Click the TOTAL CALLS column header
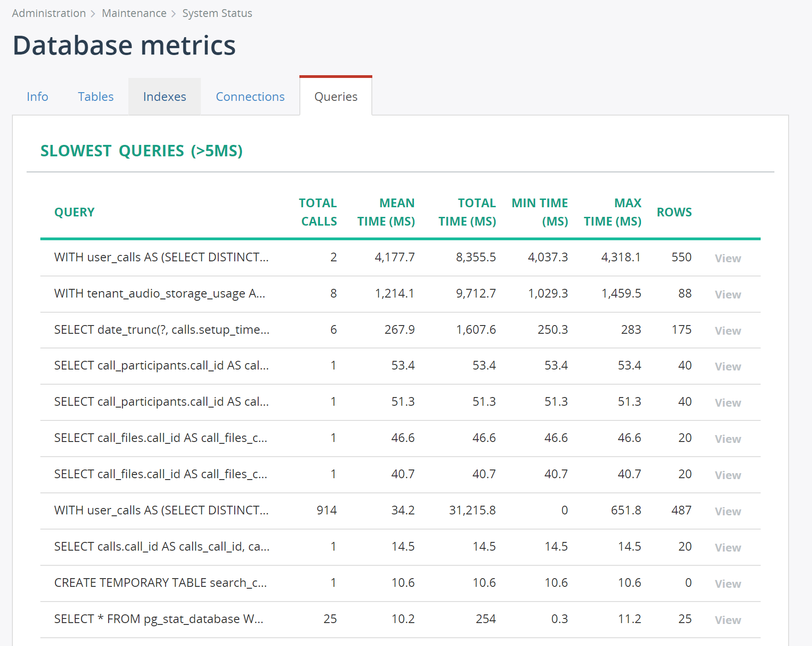Image resolution: width=812 pixels, height=646 pixels. point(318,212)
